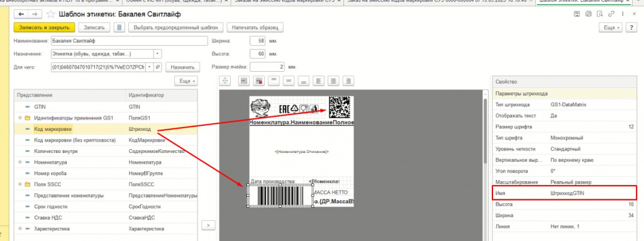Click the delete table cell icon with red mark

click(258, 81)
